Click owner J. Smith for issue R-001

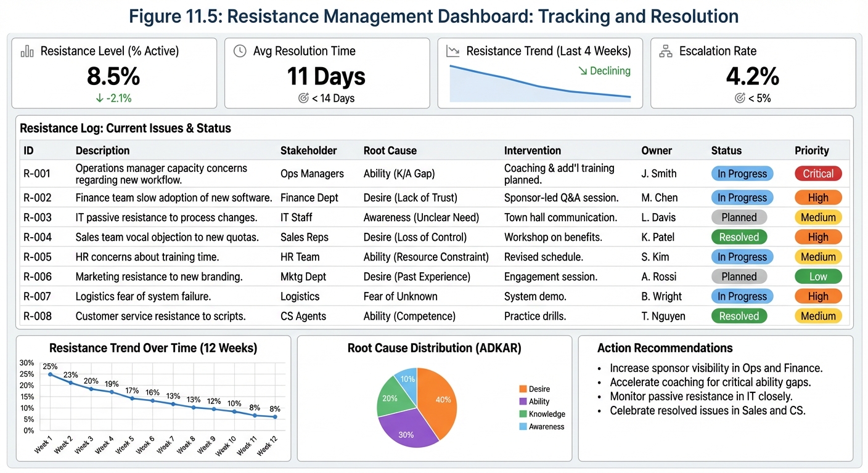[658, 174]
